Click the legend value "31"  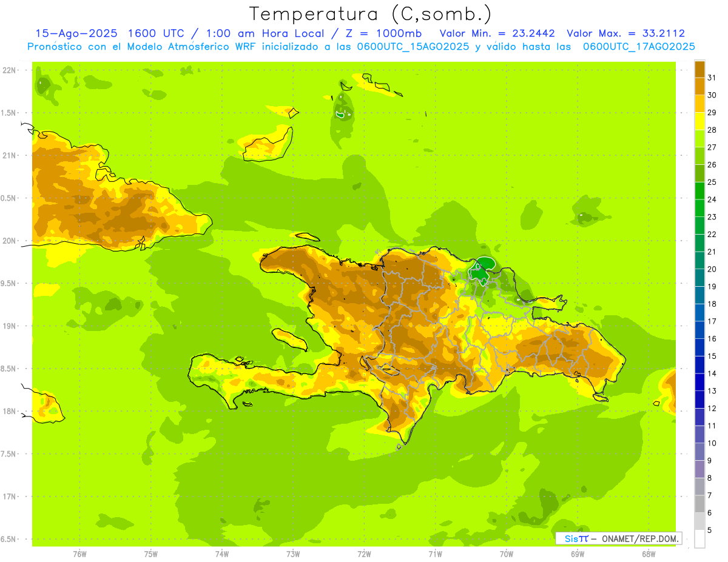coord(712,78)
